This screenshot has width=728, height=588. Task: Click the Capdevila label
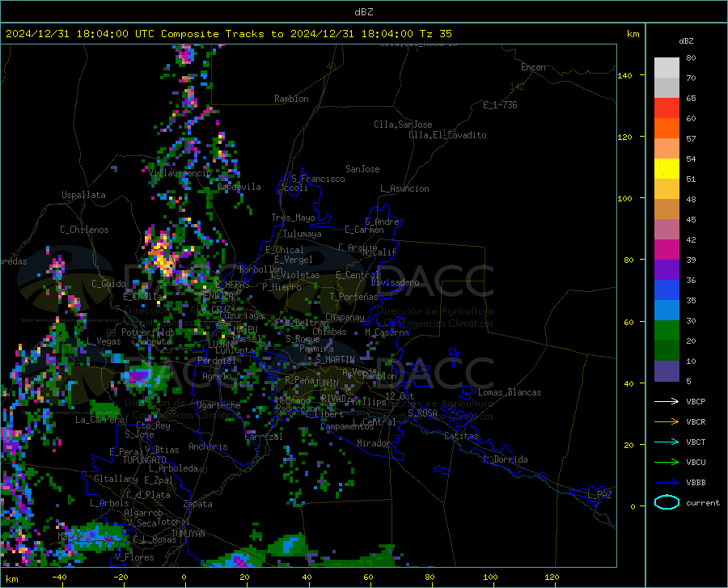239,187
